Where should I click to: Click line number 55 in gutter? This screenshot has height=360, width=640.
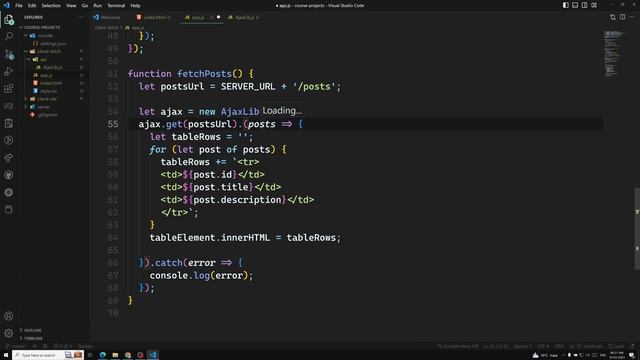coord(113,124)
